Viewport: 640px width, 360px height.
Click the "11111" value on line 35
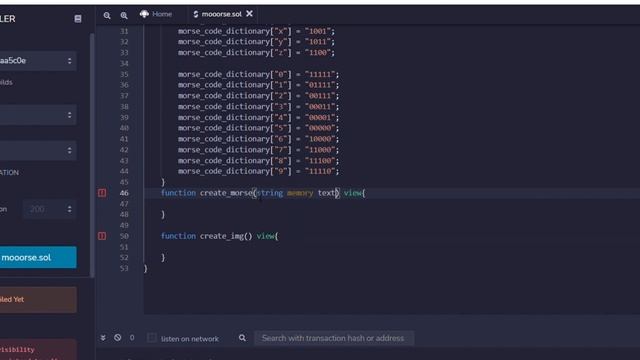pos(320,74)
